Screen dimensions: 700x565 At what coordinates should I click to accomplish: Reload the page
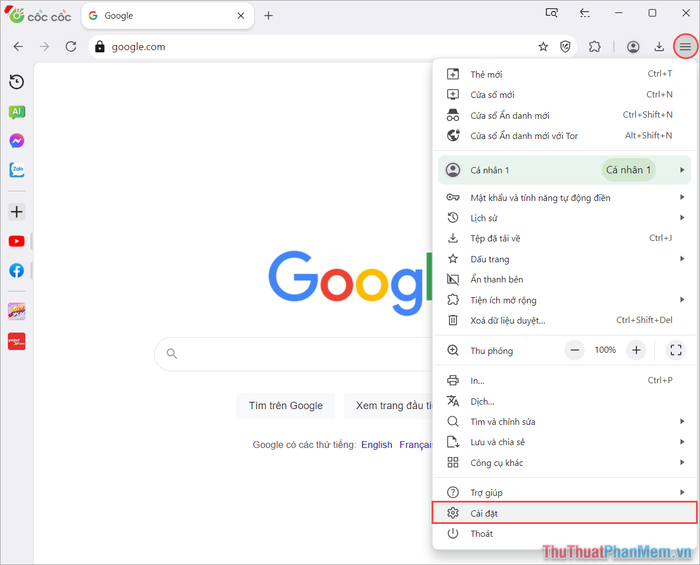tap(71, 46)
